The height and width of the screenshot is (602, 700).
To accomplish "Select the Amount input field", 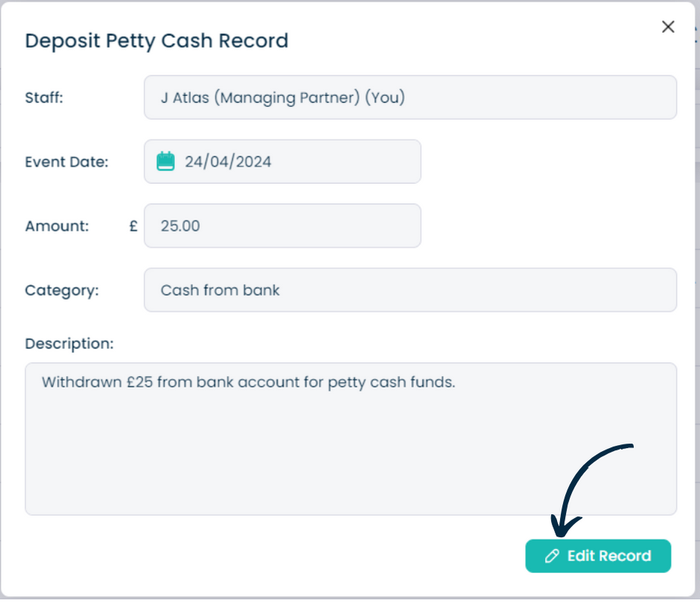I will [282, 225].
